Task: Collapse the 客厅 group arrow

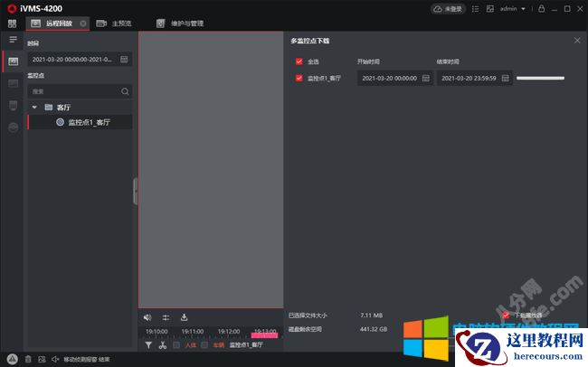Action: 34,108
